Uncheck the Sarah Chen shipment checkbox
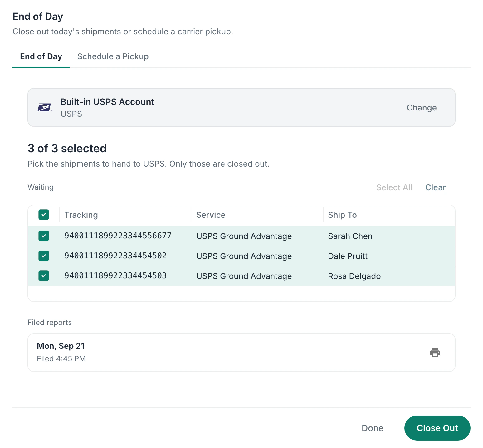This screenshot has height=448, width=483. coord(44,236)
